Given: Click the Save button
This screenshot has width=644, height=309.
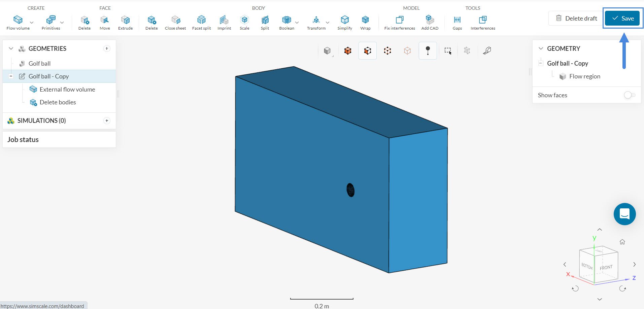Looking at the screenshot, I should tap(622, 18).
